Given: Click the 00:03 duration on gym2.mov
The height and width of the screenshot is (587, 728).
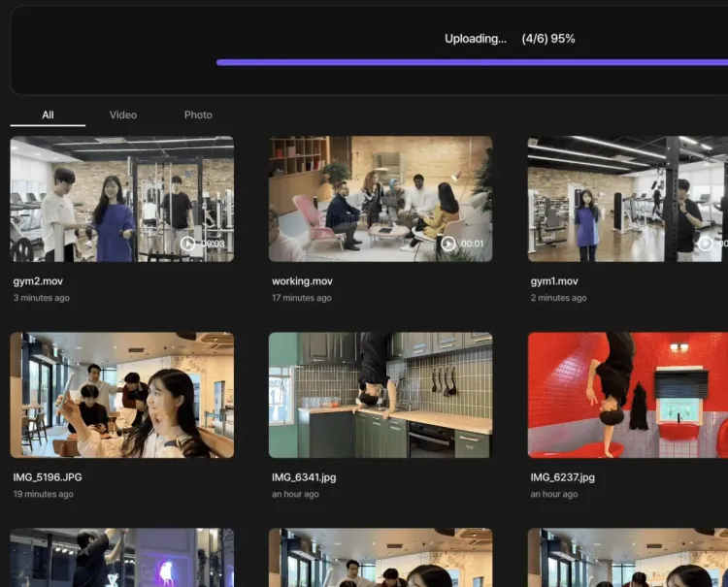Looking at the screenshot, I should [x=213, y=245].
